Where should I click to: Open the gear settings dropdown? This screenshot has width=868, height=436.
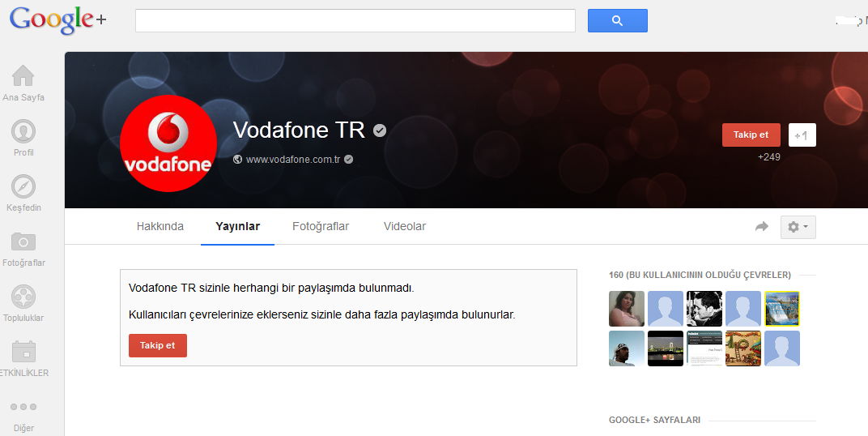798,227
